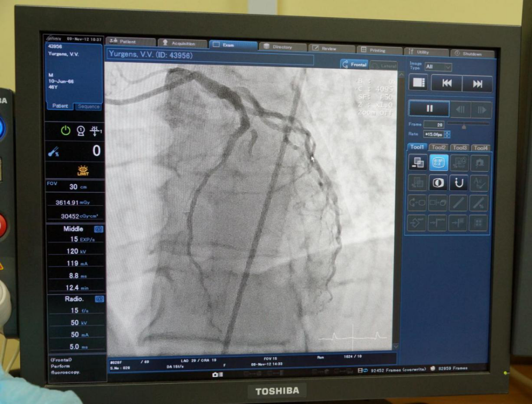The width and height of the screenshot is (532, 404).
Task: Open the Patient tab in the top bar
Action: (x=130, y=41)
